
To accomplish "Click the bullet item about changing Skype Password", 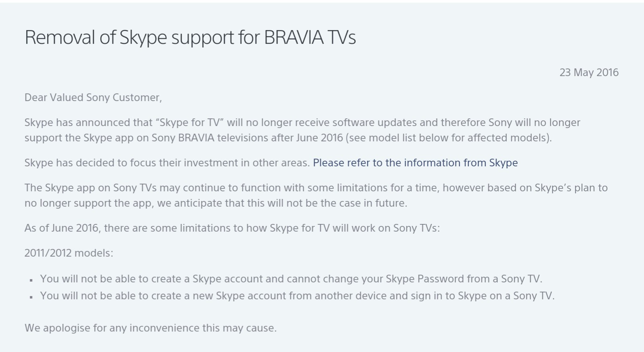I will click(291, 279).
